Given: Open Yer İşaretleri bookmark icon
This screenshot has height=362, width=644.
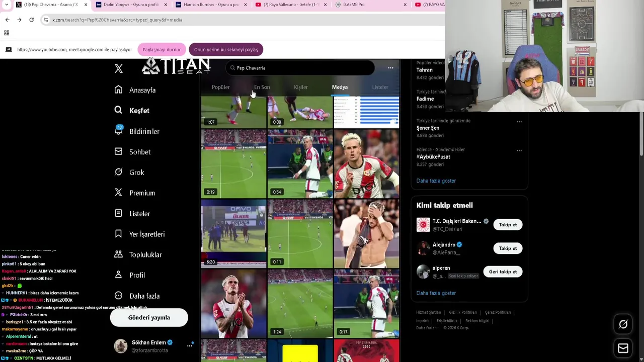Looking at the screenshot, I should pyautogui.click(x=118, y=234).
